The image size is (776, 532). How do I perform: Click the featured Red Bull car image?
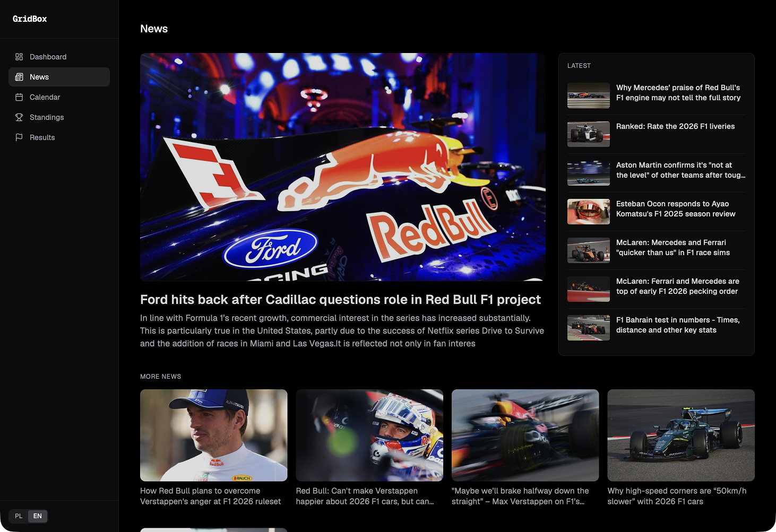(342, 166)
